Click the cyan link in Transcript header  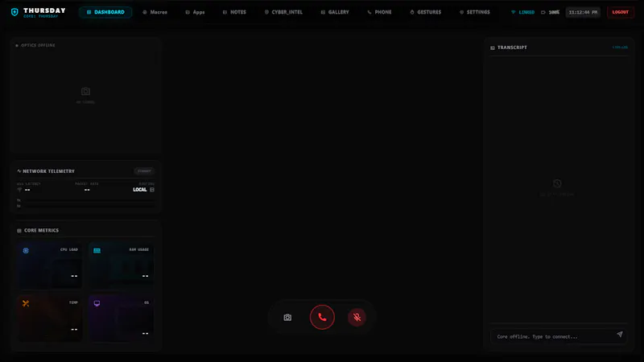[x=620, y=47]
